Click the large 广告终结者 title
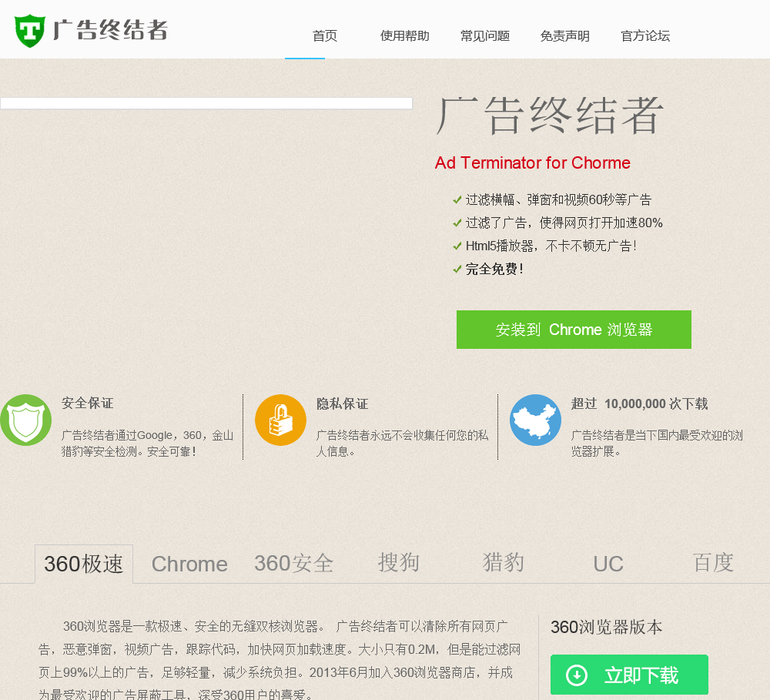The height and width of the screenshot is (700, 770). [550, 116]
